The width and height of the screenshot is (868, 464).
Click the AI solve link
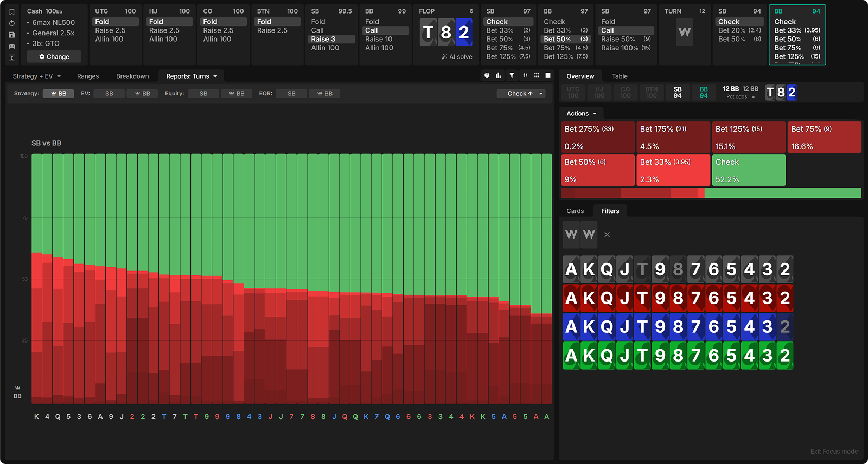tap(457, 57)
